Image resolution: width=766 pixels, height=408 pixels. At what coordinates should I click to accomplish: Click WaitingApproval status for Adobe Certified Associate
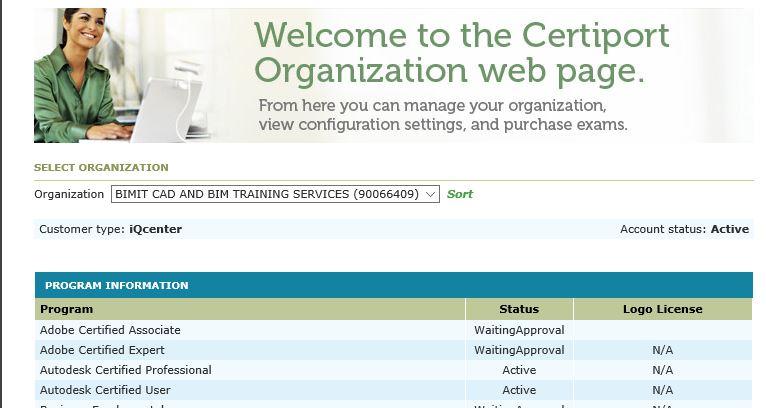pyautogui.click(x=519, y=330)
